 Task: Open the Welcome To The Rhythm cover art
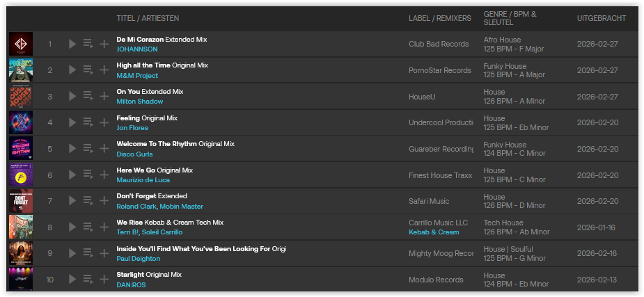[x=21, y=149]
